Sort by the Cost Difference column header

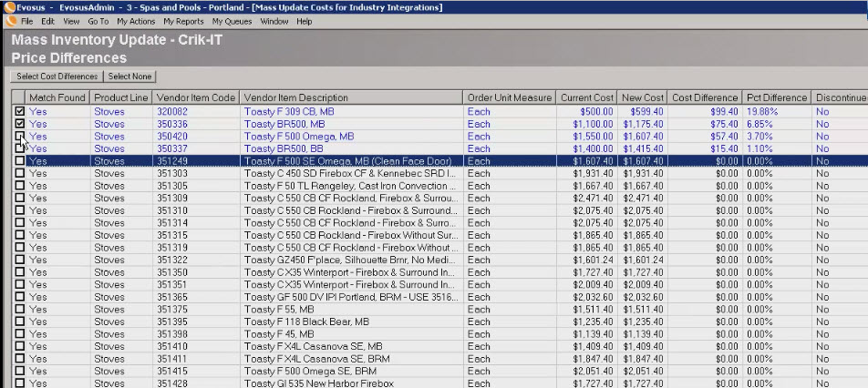705,97
